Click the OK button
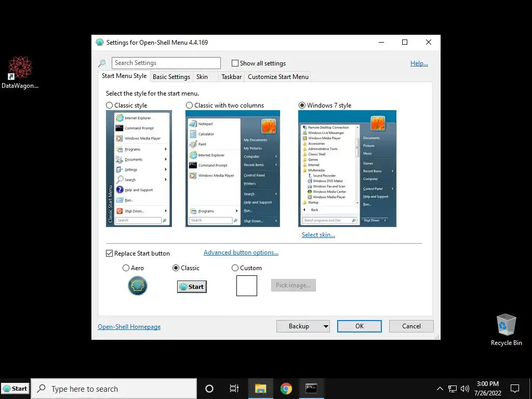Viewport: 532px width, 399px height. tap(360, 326)
